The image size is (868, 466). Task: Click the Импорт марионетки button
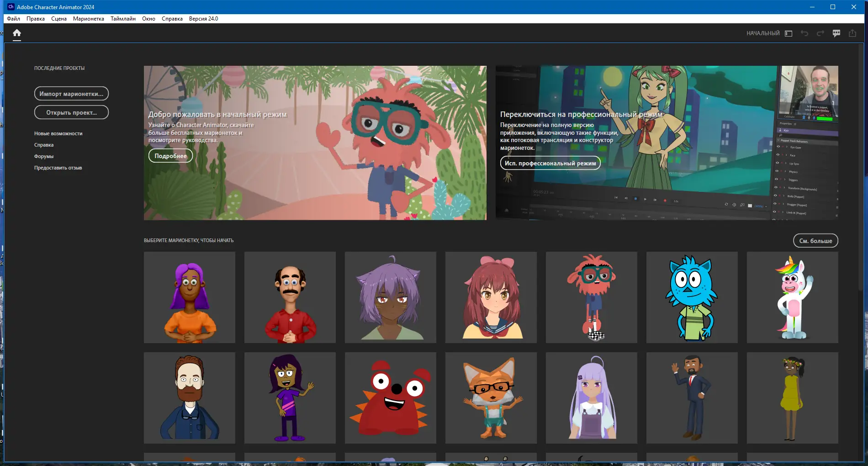coord(71,93)
